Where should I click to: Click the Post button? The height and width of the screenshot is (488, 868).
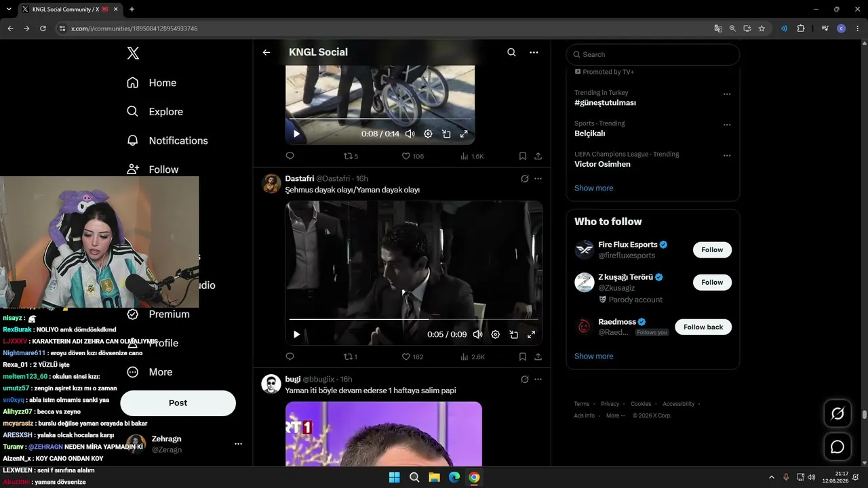178,403
